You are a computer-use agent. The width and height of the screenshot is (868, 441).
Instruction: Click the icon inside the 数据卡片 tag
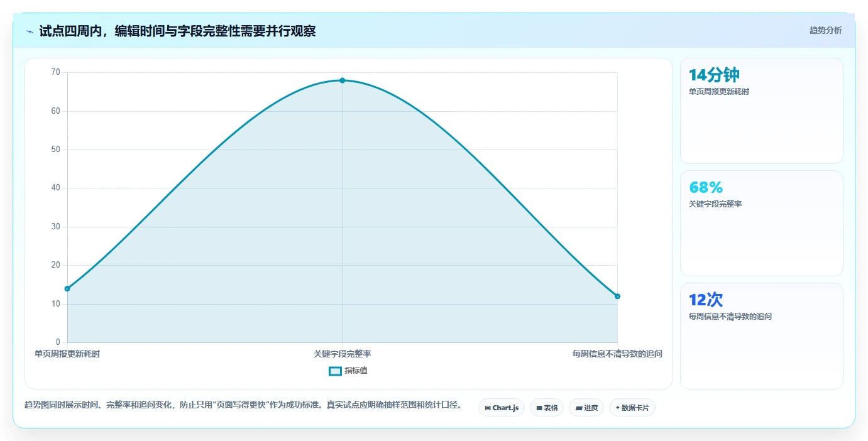[618, 408]
